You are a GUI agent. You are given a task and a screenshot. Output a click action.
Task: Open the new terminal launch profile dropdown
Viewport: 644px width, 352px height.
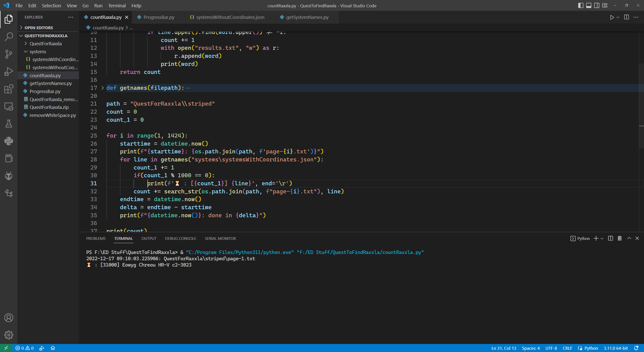(x=602, y=238)
